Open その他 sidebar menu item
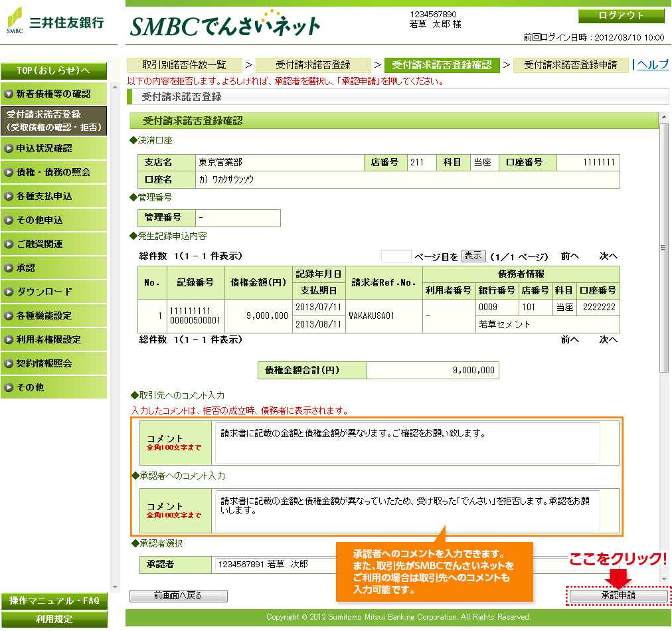 point(54,387)
